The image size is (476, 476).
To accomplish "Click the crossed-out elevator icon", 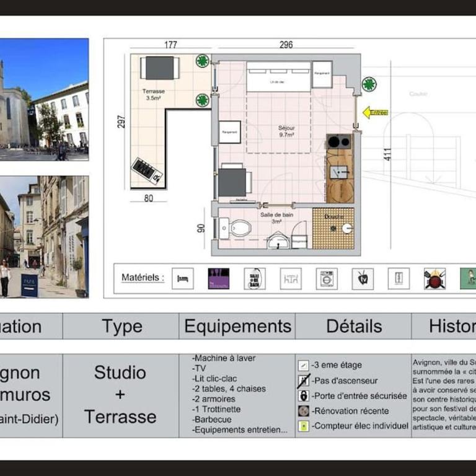I will point(304,381).
